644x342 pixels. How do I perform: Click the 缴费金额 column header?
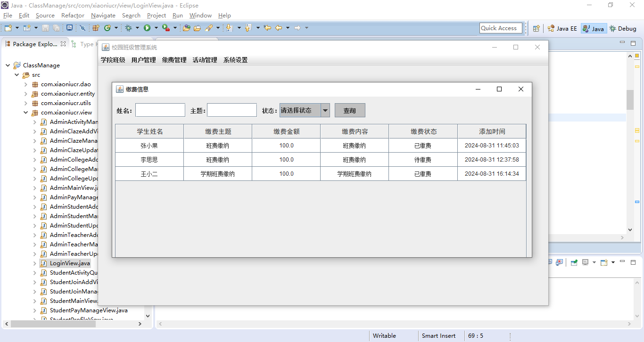coord(286,131)
